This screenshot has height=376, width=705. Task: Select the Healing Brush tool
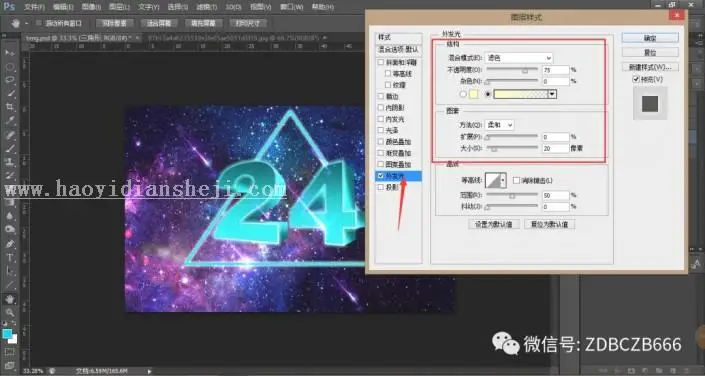pos(10,135)
